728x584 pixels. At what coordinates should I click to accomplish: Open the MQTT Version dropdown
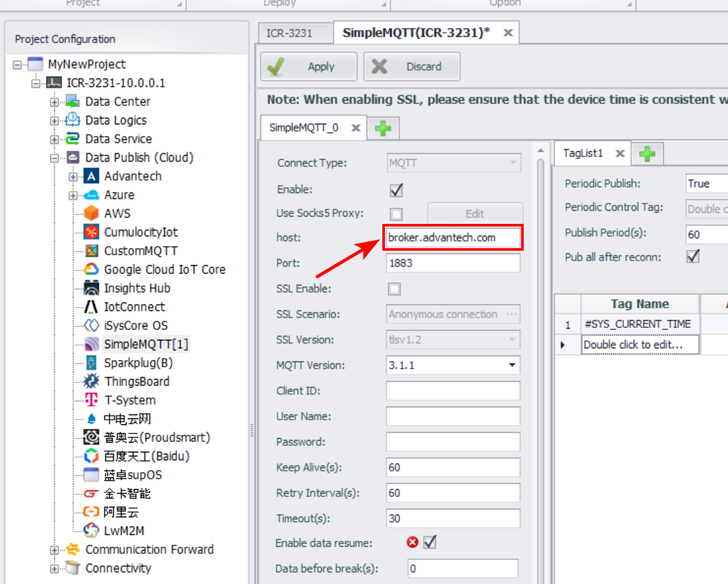coord(512,365)
